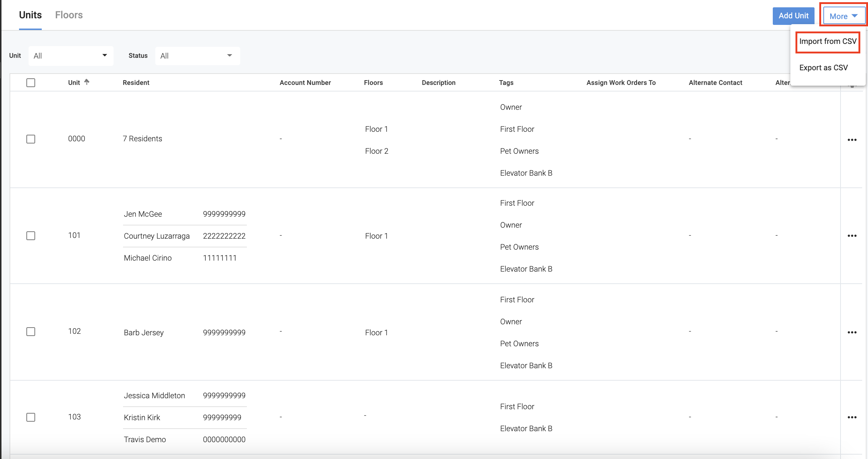Choose Import from CSV menu option

click(828, 41)
